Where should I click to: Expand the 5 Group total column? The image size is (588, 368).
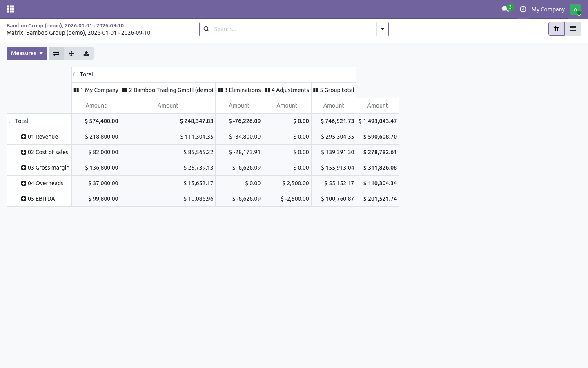[x=334, y=90]
